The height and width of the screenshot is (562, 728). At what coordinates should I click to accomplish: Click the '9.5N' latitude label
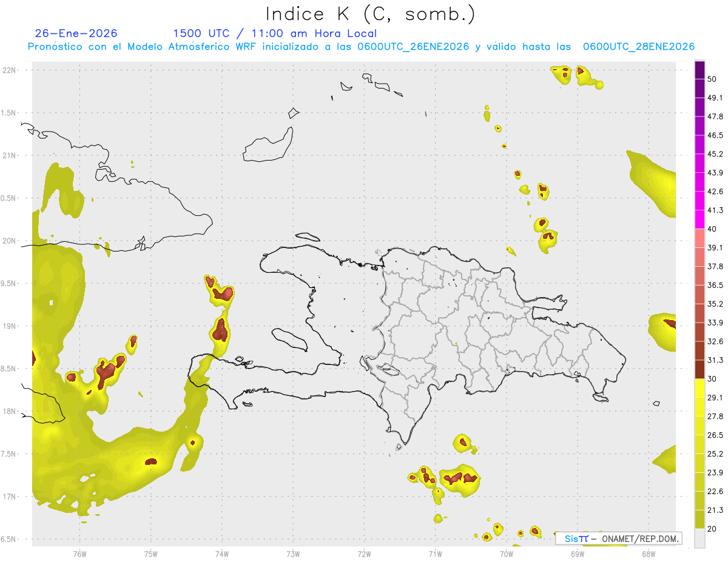coord(8,284)
